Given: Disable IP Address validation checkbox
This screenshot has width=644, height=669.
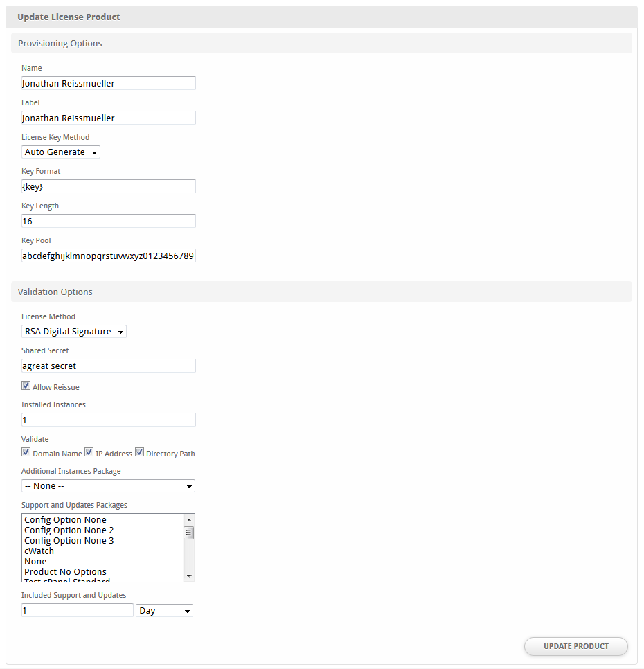Looking at the screenshot, I should coord(89,452).
